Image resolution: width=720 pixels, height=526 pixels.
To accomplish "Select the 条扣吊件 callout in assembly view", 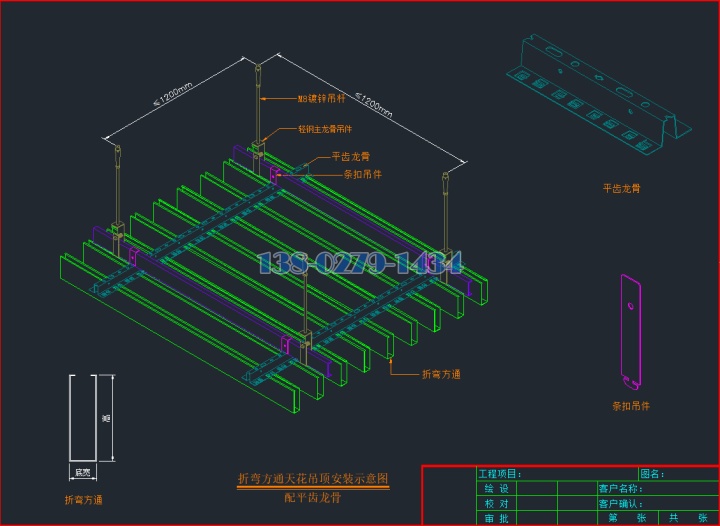I will [362, 174].
